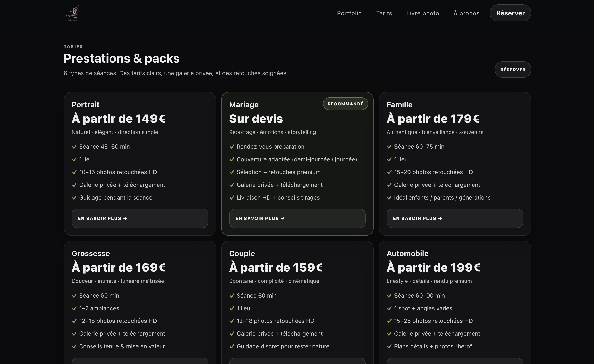Click the tagline Douceur · intimité · lumière maîtrisée
The height and width of the screenshot is (364, 594).
pyautogui.click(x=118, y=281)
